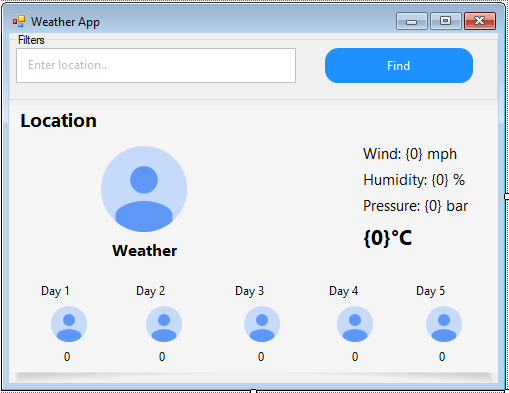The height and width of the screenshot is (393, 509).
Task: Click the Humidity: {0} % label
Action: coord(414,180)
